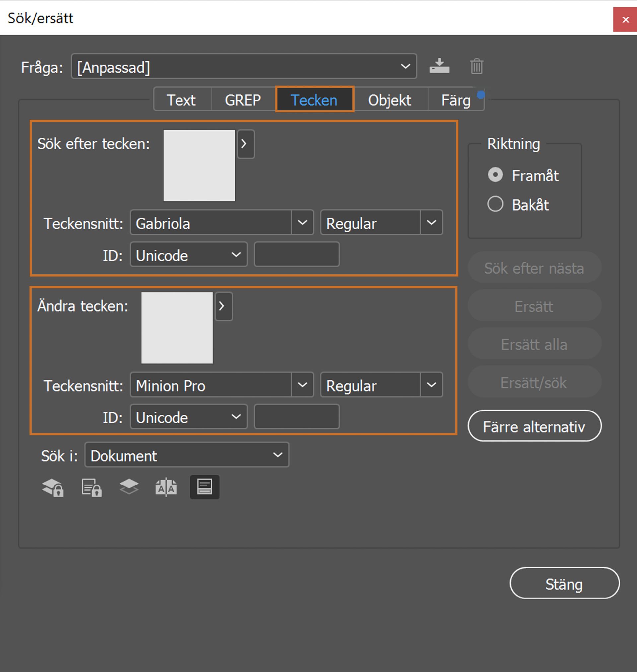Toggle include locked layers icon
The width and height of the screenshot is (637, 672).
click(53, 487)
